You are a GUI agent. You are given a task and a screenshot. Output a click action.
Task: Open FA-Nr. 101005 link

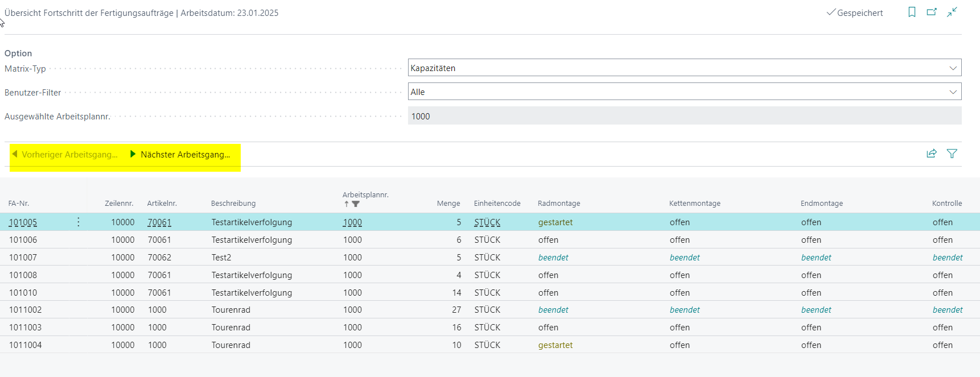coord(23,222)
